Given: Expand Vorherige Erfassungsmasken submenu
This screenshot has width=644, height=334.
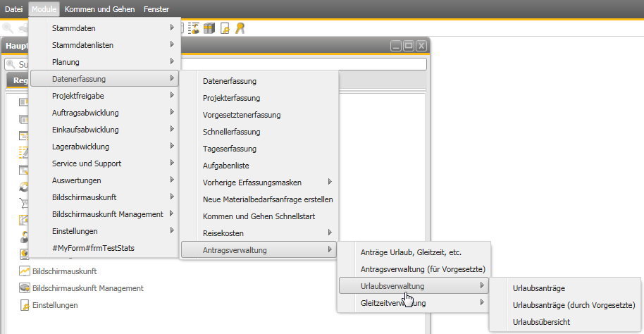Looking at the screenshot, I should tap(329, 182).
